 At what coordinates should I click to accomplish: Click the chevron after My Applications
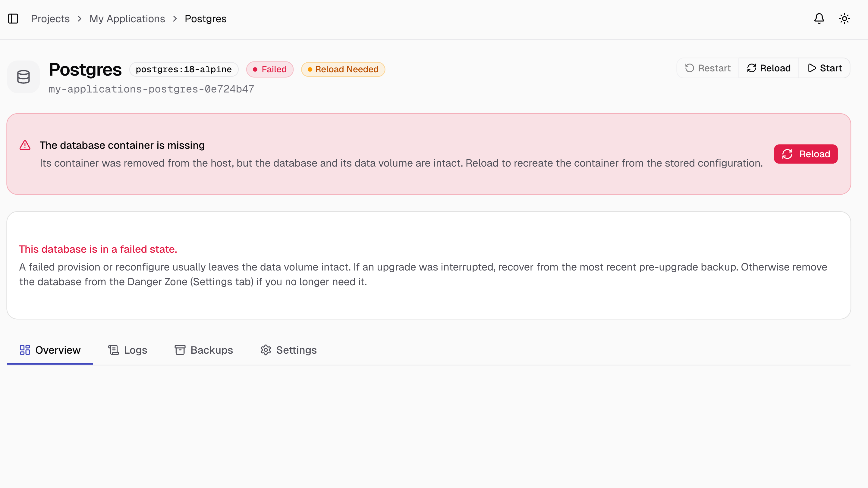click(175, 18)
